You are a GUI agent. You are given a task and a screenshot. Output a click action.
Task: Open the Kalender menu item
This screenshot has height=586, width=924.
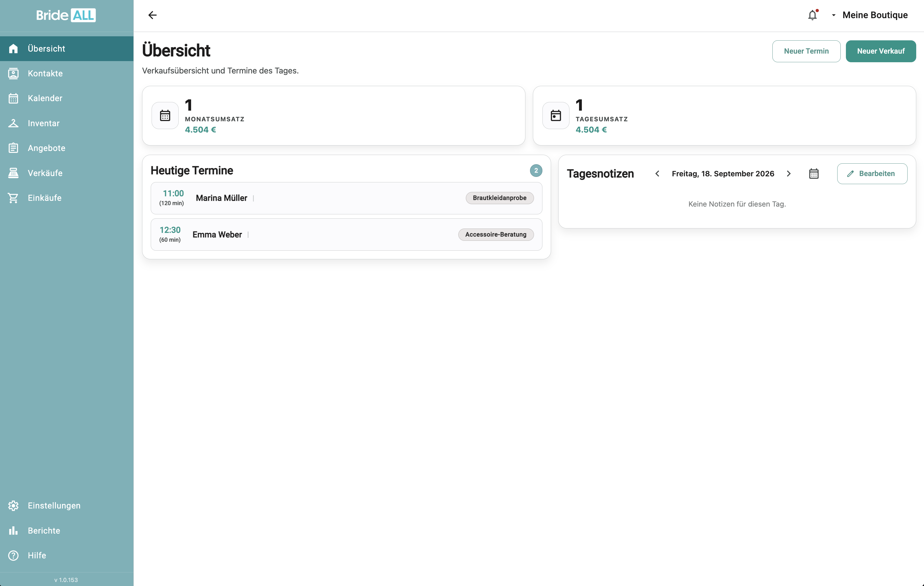click(67, 98)
